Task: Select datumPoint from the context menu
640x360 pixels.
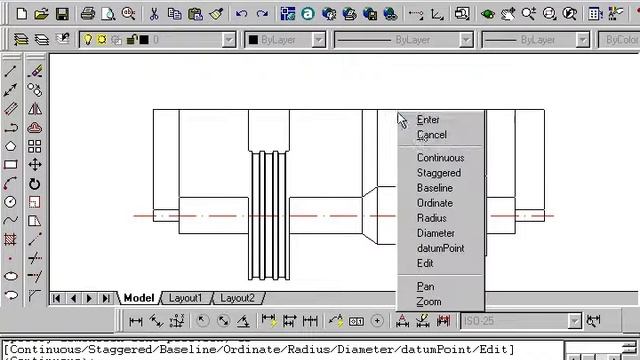Action: tap(441, 249)
